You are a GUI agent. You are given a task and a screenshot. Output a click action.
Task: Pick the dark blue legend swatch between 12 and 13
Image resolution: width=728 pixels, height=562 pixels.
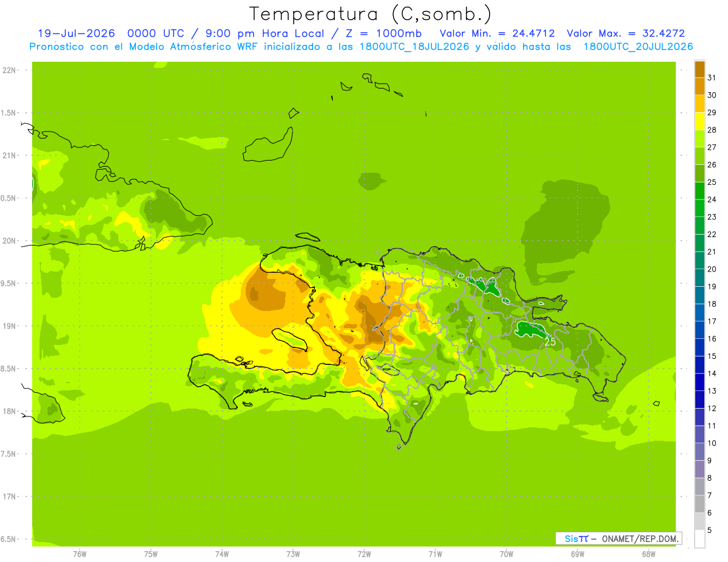[x=699, y=399]
